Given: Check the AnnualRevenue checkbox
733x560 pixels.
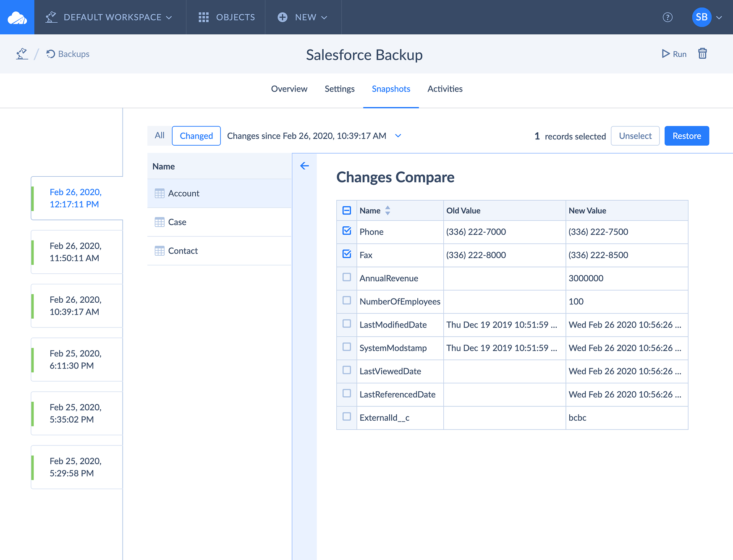Looking at the screenshot, I should 347,277.
